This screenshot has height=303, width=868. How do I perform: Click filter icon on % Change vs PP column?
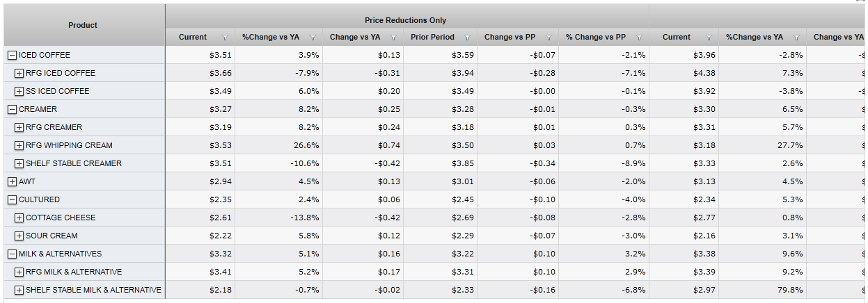pos(639,38)
